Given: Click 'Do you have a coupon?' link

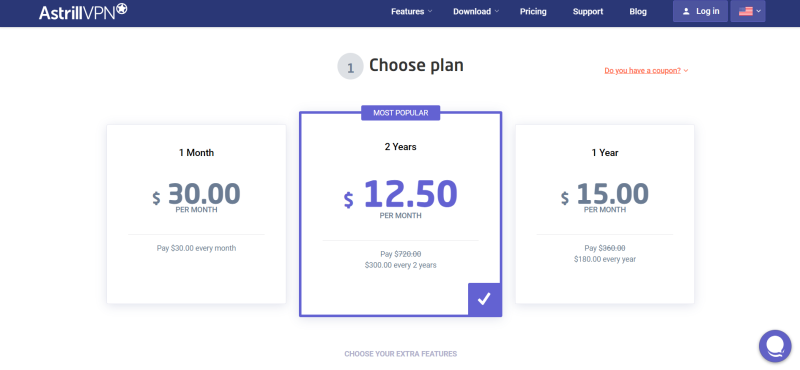Looking at the screenshot, I should coord(643,71).
